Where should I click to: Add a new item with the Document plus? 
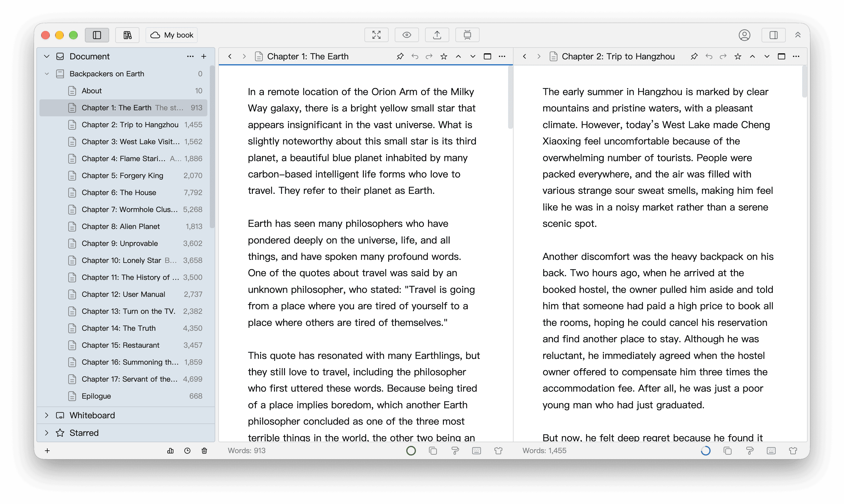204,56
